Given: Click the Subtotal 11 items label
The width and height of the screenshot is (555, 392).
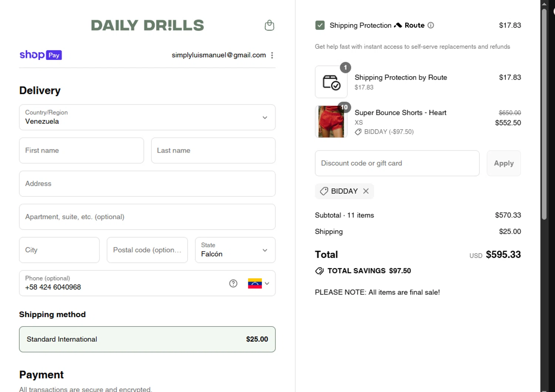Looking at the screenshot, I should (344, 215).
